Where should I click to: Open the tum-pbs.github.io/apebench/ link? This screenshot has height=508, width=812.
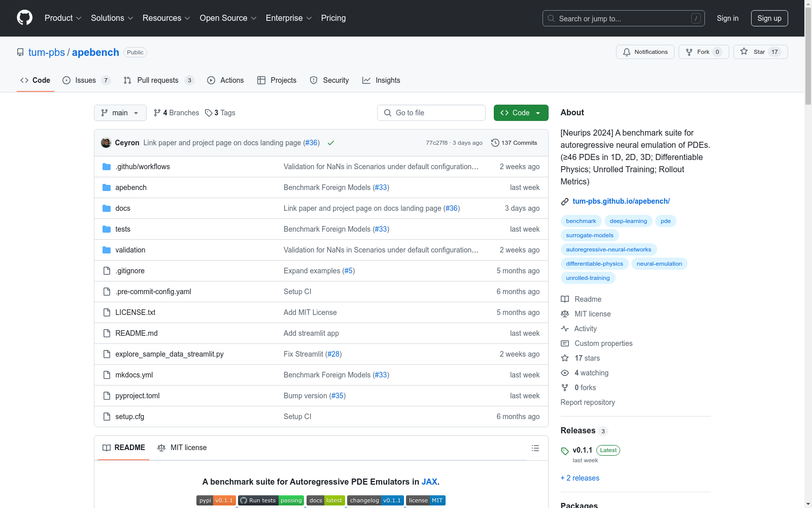click(x=621, y=201)
